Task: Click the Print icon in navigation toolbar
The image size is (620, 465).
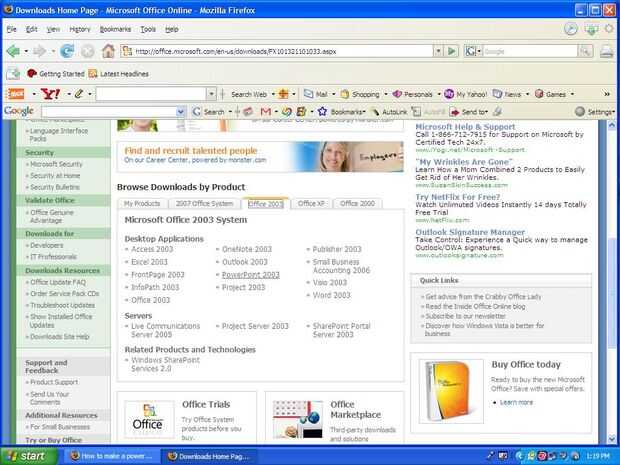Action: [607, 51]
